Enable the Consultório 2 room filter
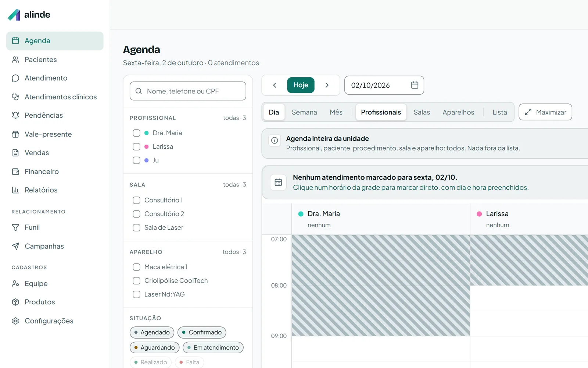This screenshot has height=368, width=588. coord(136,214)
